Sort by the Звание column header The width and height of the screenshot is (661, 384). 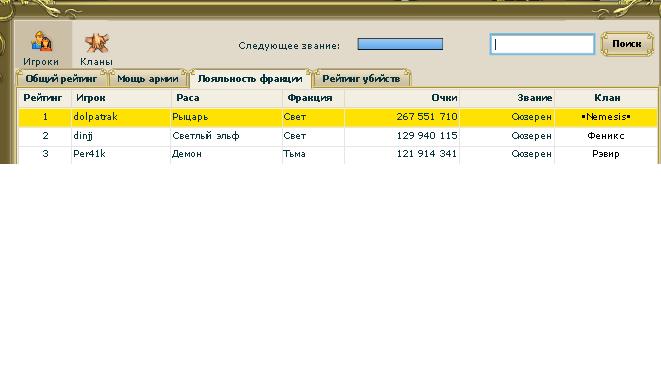tap(534, 98)
